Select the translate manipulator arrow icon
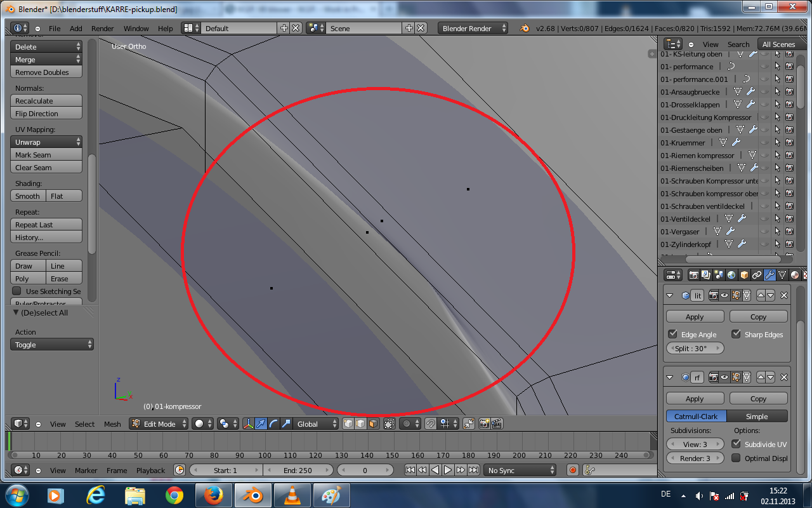This screenshot has width=812, height=508. click(261, 424)
